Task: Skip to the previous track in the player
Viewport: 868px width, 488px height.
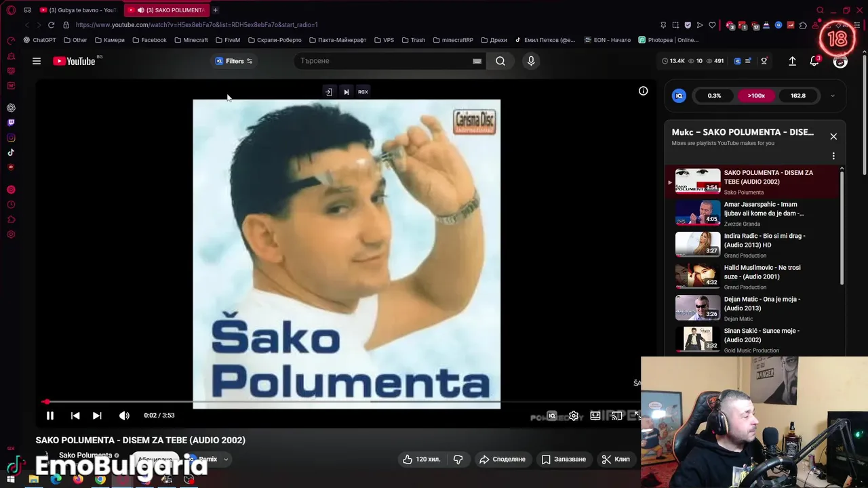Action: [x=75, y=415]
